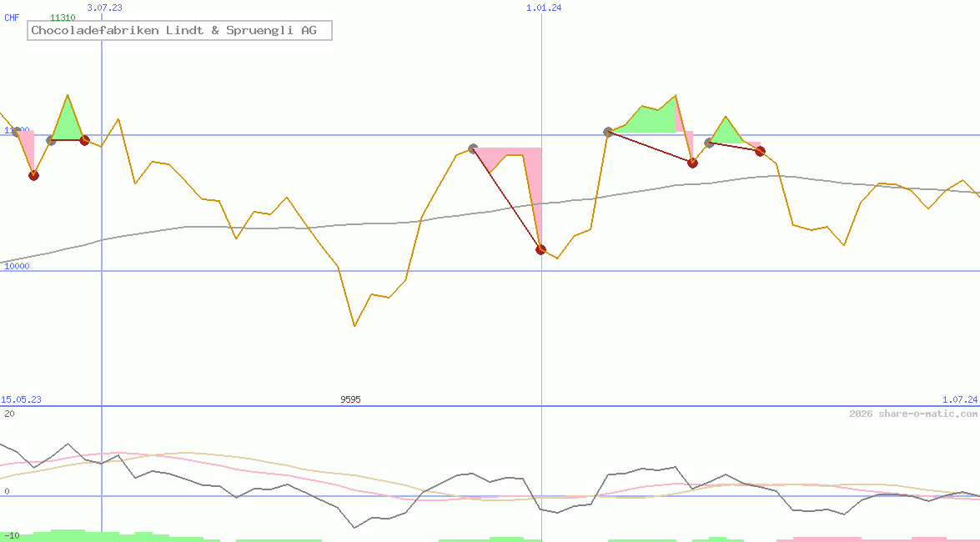Click the grey entry marker before the largest green area
980x542 pixels.
pyautogui.click(x=608, y=132)
